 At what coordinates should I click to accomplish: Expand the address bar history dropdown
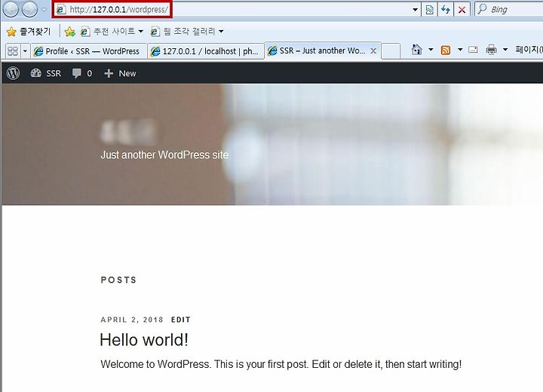pos(415,10)
